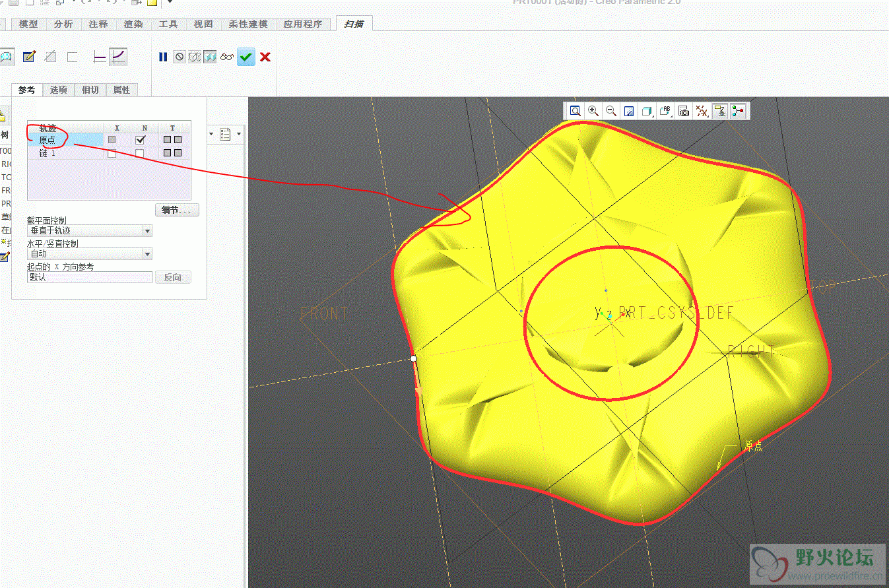Screen dimensions: 889x588
Task: Toggle remove material icon
Action: pyautogui.click(x=50, y=57)
